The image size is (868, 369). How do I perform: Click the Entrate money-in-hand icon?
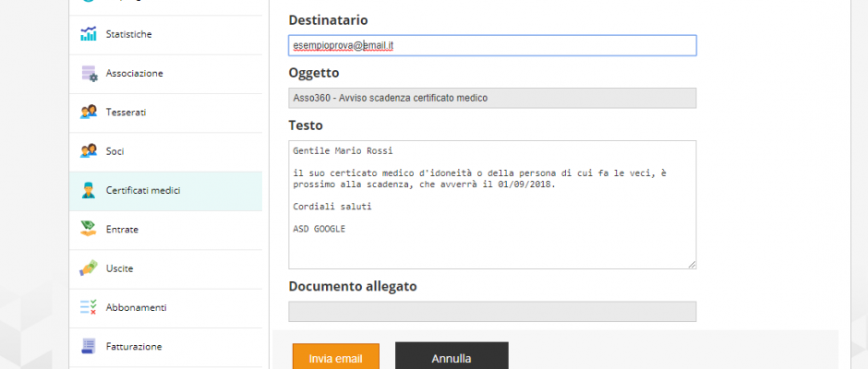tap(88, 229)
